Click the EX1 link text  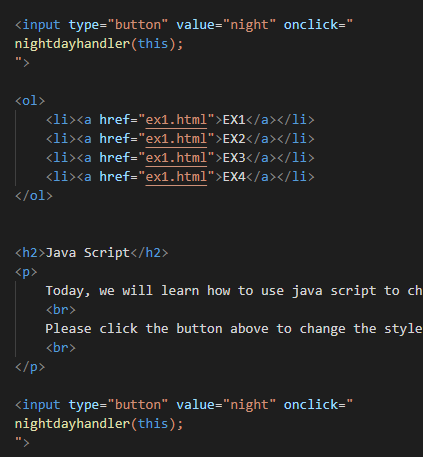[x=234, y=120]
